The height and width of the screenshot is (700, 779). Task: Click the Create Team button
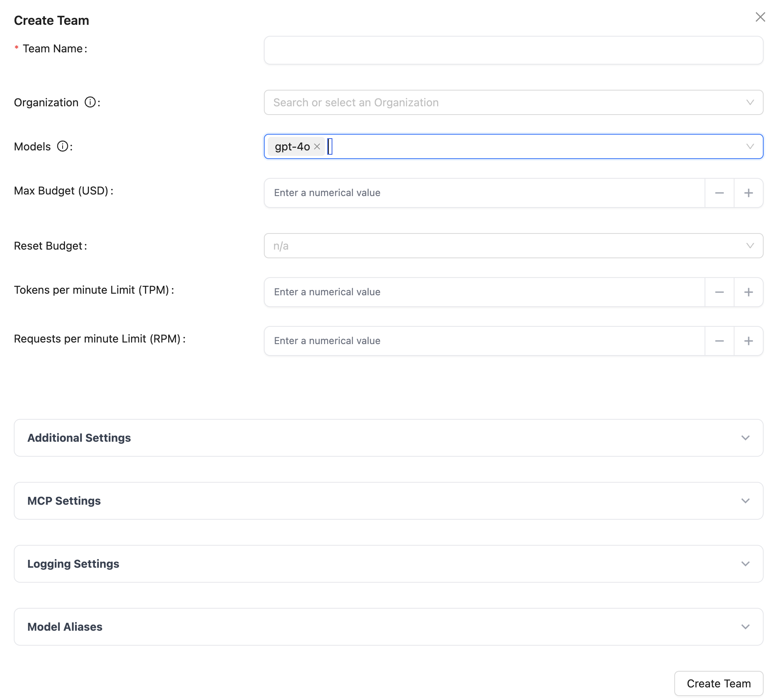click(718, 683)
